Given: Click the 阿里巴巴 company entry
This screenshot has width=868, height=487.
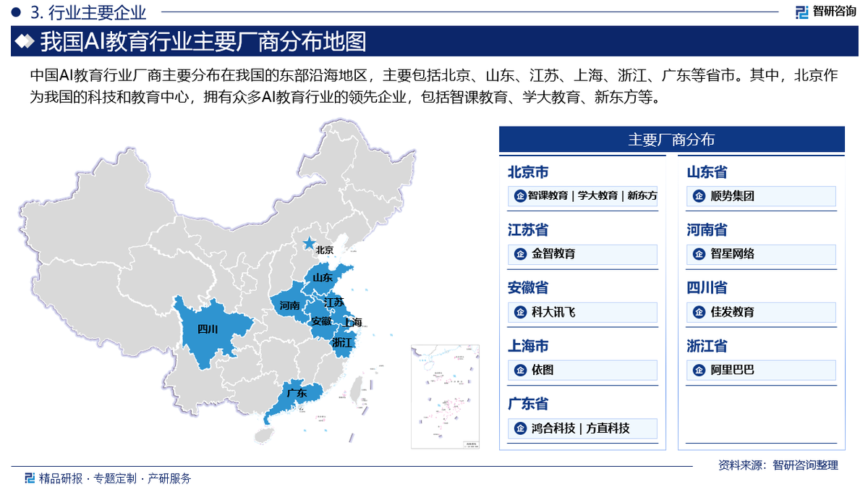Looking at the screenshot, I should click(x=761, y=370).
